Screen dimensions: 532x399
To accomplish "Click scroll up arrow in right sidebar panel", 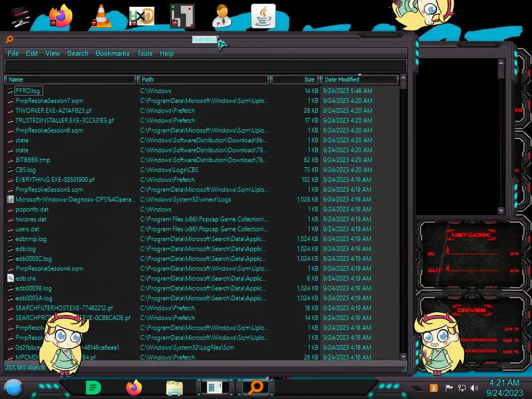I will pos(501,63).
